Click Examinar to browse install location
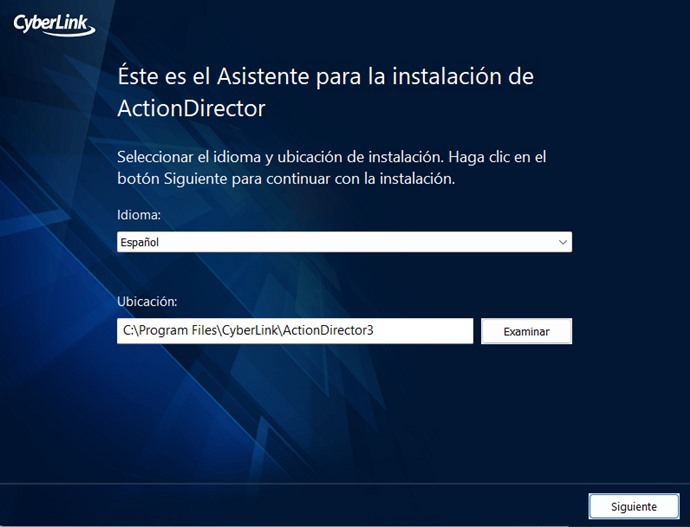Screen dimensions: 690x527 [526, 331]
